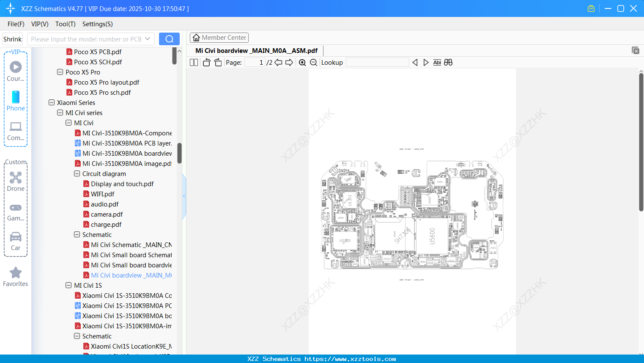Type in the Lookup search field
This screenshot has width=644, height=363.
(377, 62)
